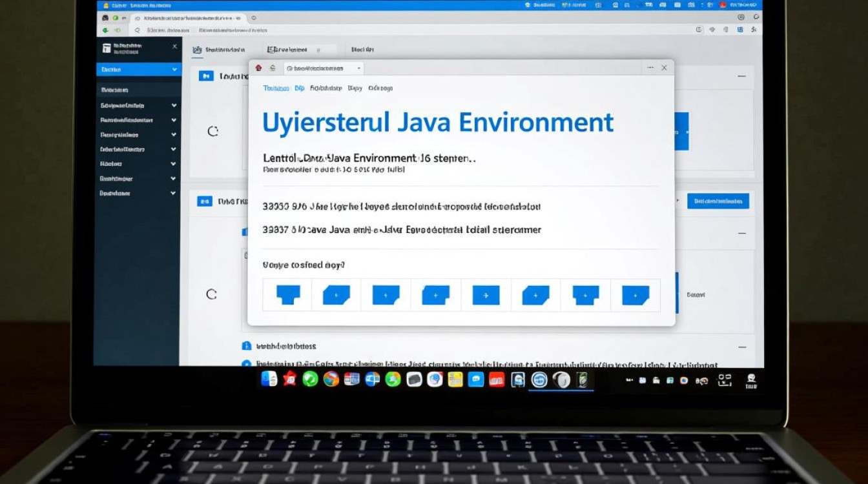The width and height of the screenshot is (868, 484).
Task: Click the browser URL text field
Action: (387, 30)
